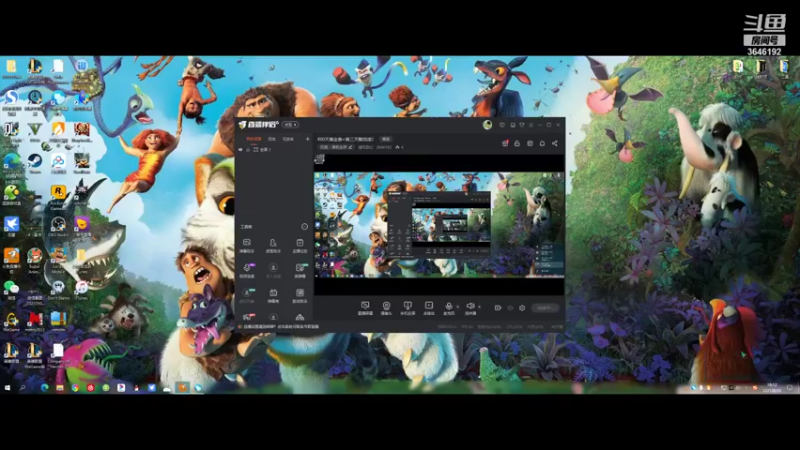Open Steam desktop shortcut
This screenshot has width=800, height=450.
click(x=35, y=164)
